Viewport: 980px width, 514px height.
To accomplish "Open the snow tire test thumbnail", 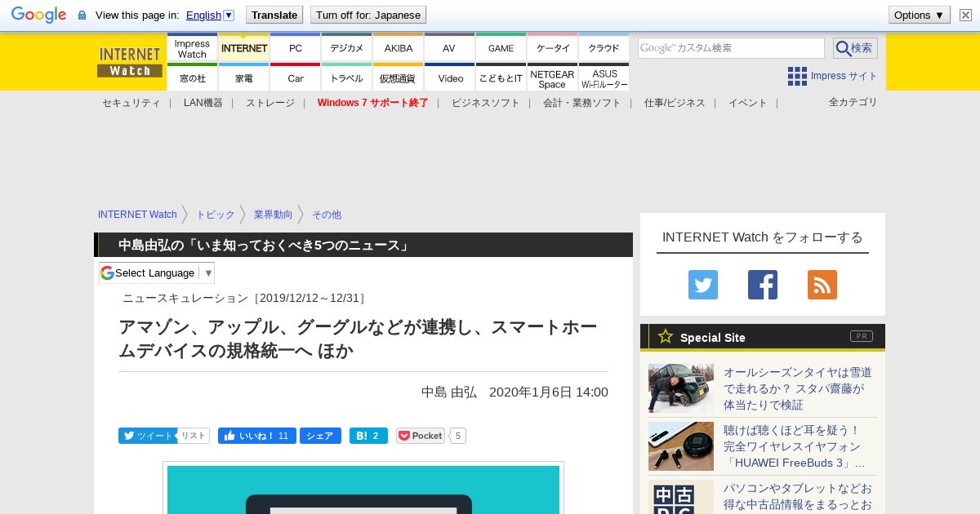I will [x=681, y=388].
